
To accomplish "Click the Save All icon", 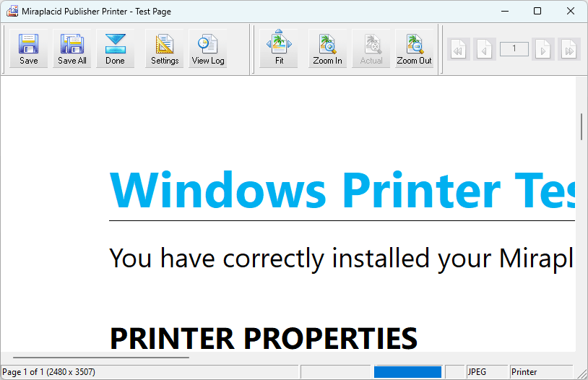I will tap(72, 49).
